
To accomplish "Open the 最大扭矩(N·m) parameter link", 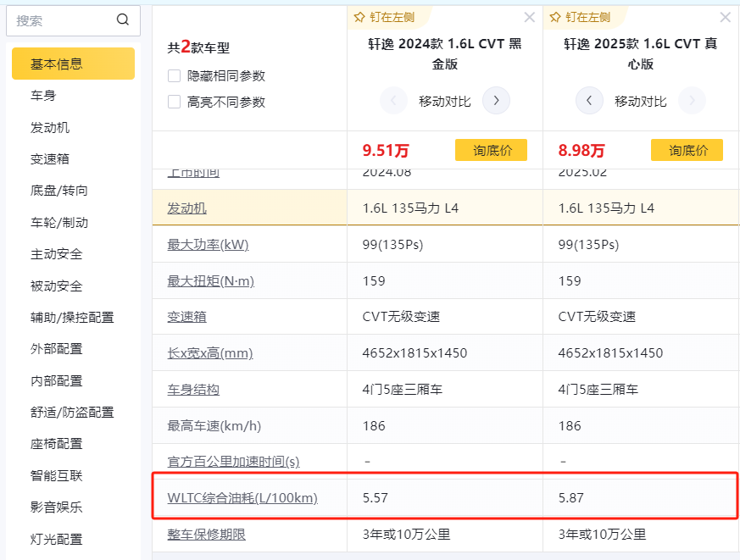I will [210, 281].
